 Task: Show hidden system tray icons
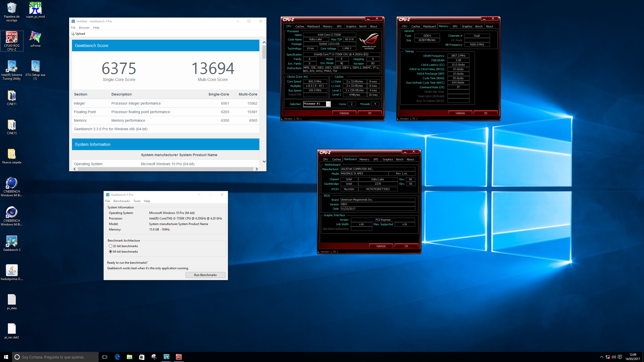(601, 357)
